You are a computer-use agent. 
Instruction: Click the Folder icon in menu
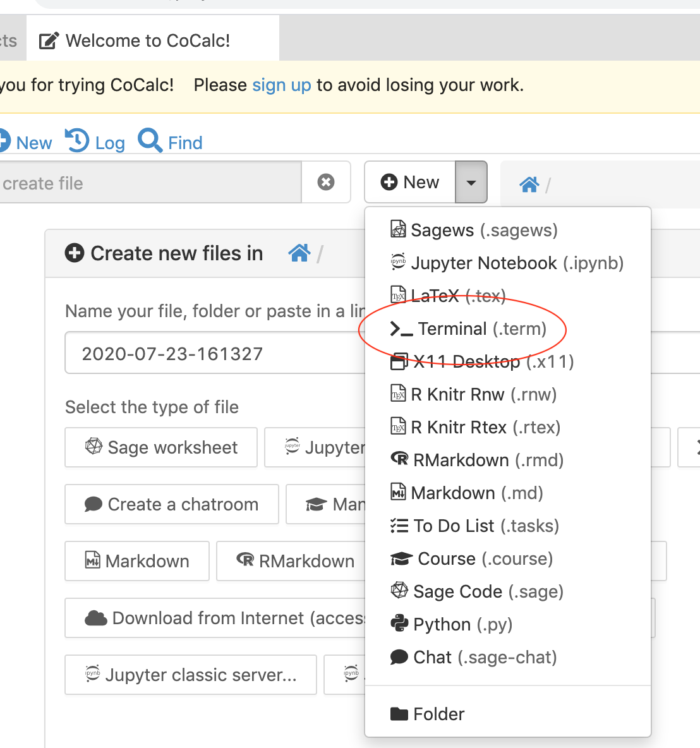point(399,714)
